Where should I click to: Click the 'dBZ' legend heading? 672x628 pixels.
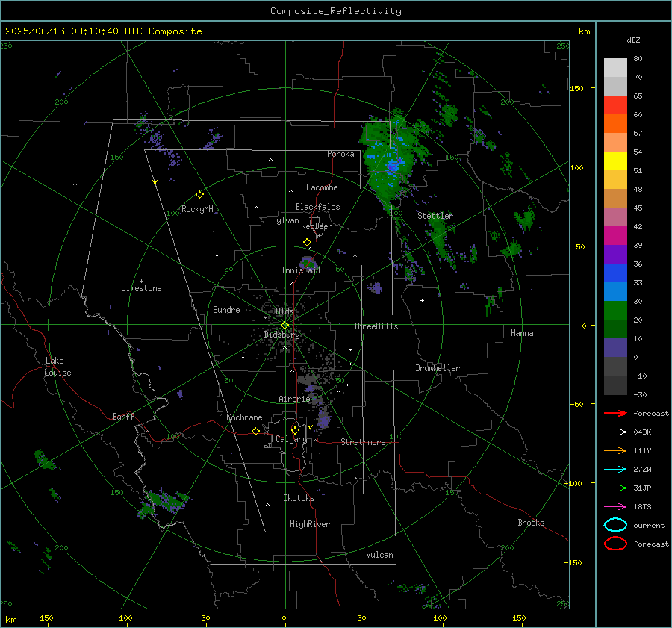point(633,40)
